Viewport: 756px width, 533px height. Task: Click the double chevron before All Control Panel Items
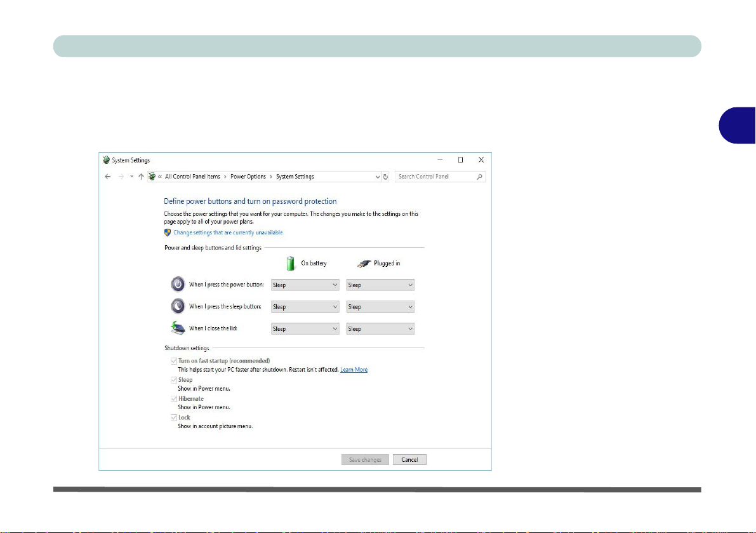[160, 177]
